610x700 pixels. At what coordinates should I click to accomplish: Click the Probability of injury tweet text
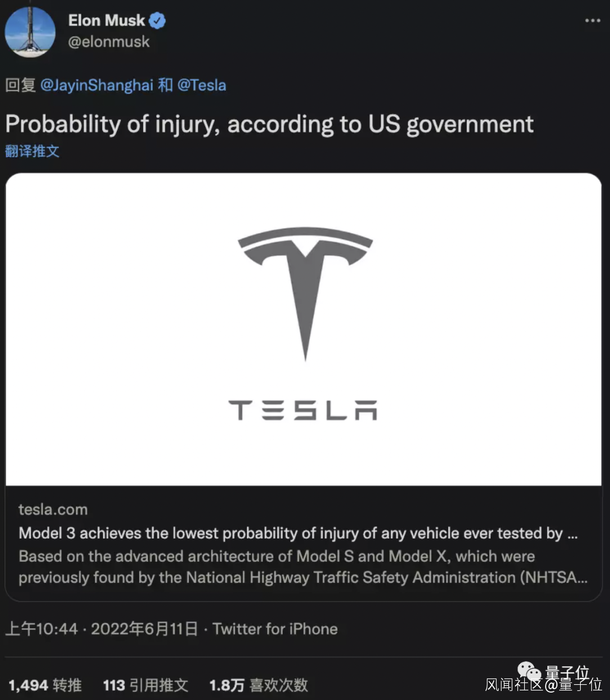click(x=269, y=124)
